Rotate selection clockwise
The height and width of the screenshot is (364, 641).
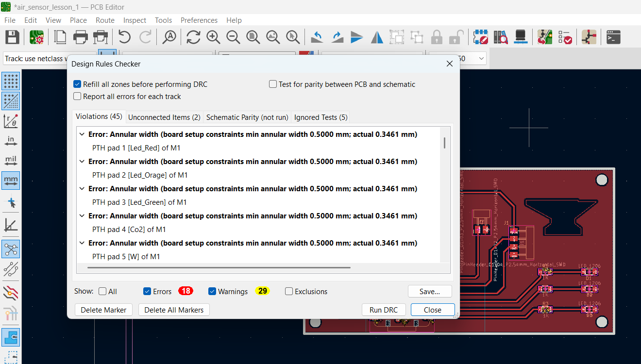(337, 37)
